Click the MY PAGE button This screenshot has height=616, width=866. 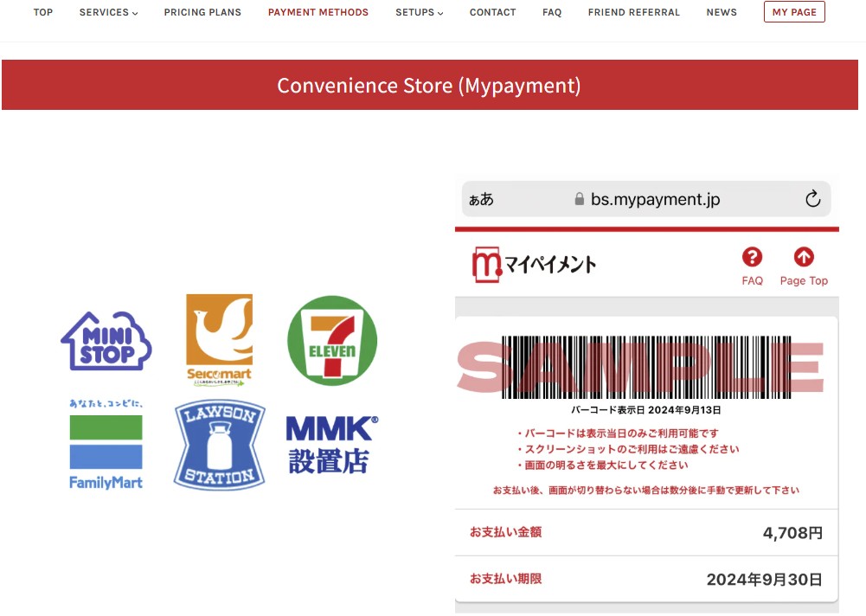click(794, 11)
